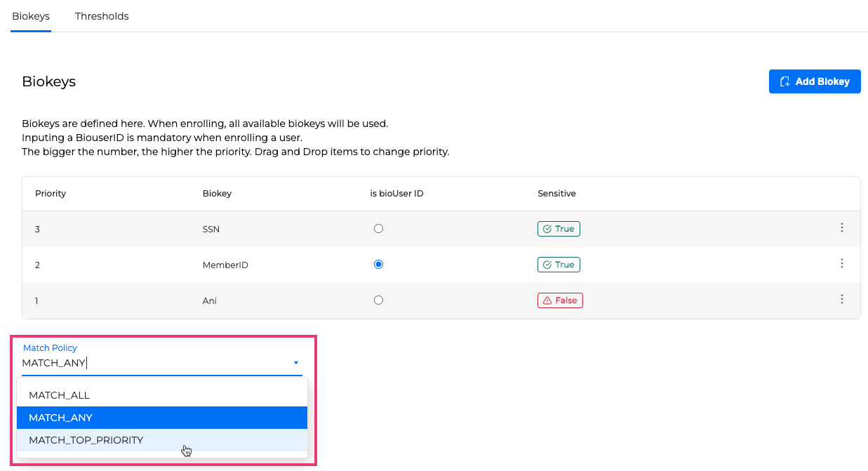Image resolution: width=868 pixels, height=471 pixels.
Task: Switch to the Thresholds tab
Action: [102, 16]
